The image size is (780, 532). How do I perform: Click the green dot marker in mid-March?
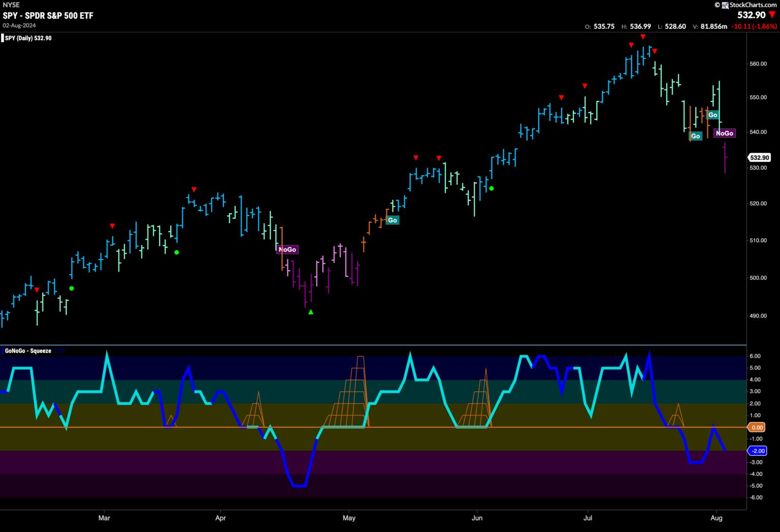point(177,252)
